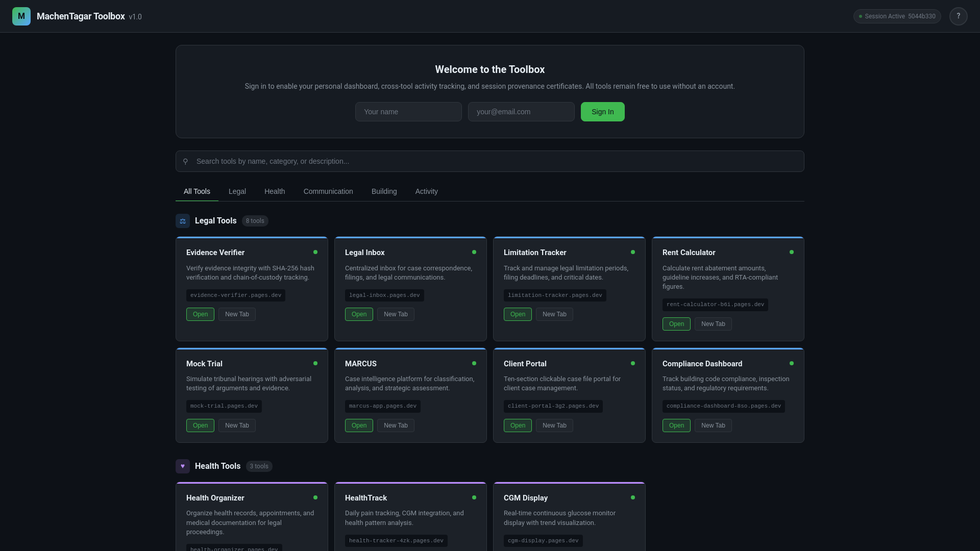
Task: Click the client-portal-3g2.pages.dev URL label
Action: point(553,407)
